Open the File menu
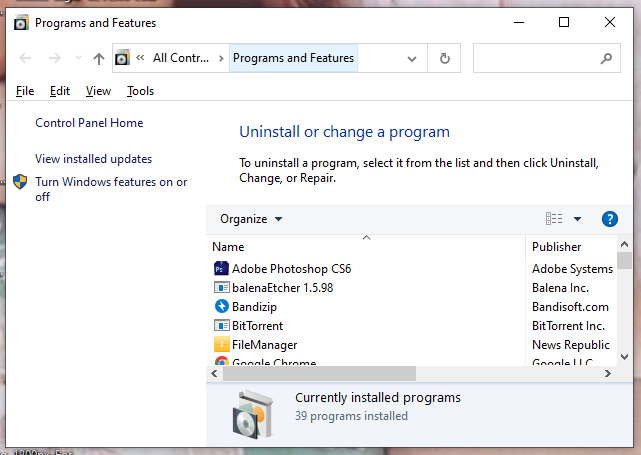The height and width of the screenshot is (455, 641). point(25,91)
